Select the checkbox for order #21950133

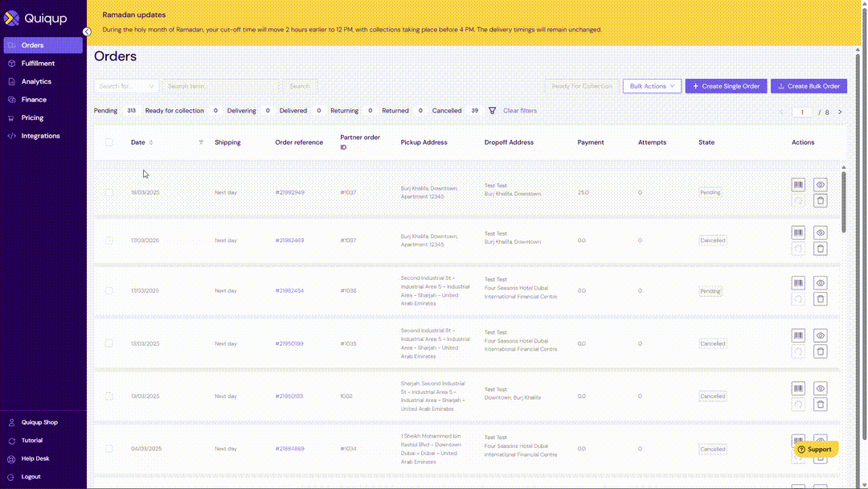(x=109, y=396)
